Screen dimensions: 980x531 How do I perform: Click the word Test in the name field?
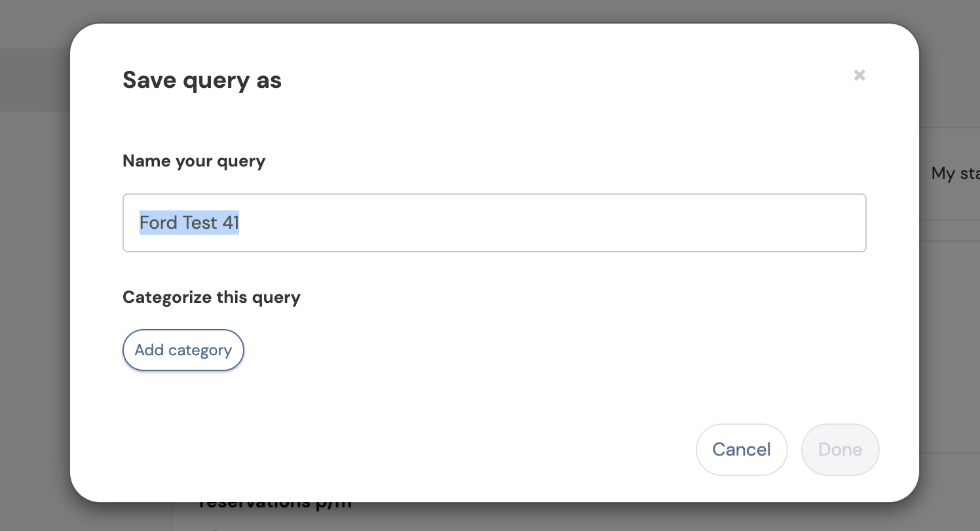200,223
